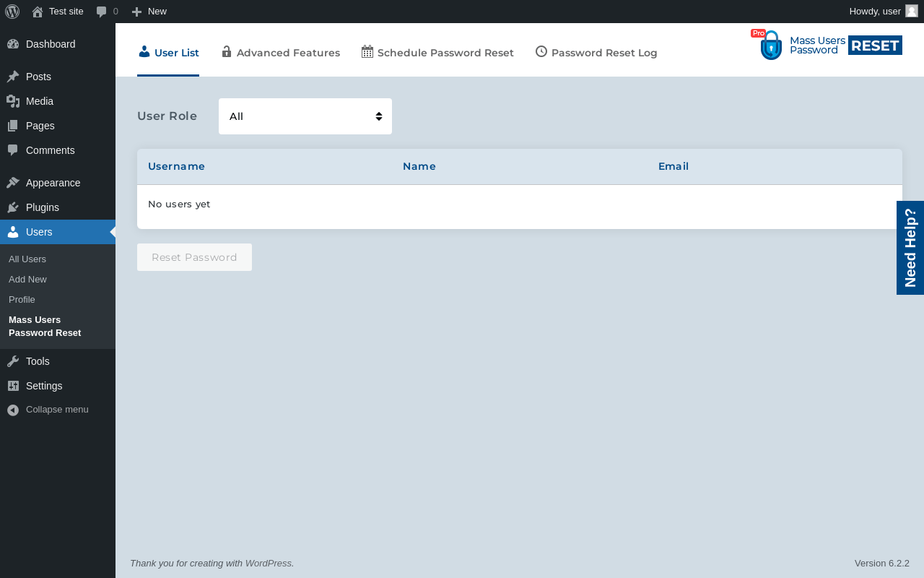The image size is (924, 578).
Task: Click the Advanced Features padlock icon
Action: pos(227,51)
